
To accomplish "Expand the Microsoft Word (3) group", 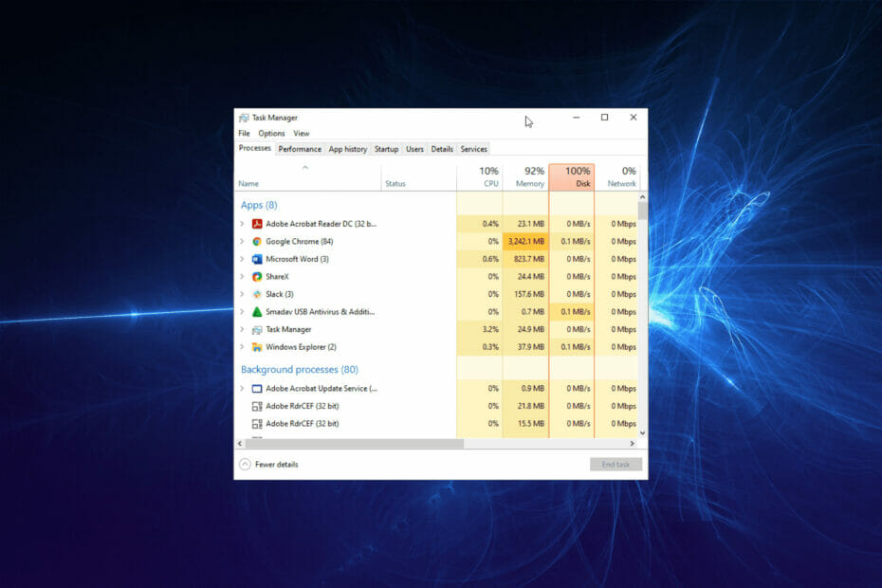I will (x=242, y=259).
